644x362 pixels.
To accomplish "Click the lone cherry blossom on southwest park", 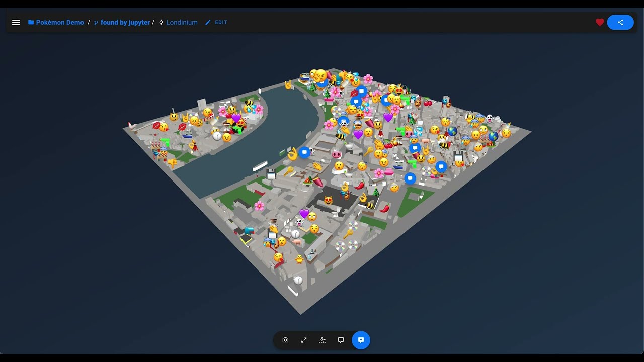I will (x=259, y=206).
